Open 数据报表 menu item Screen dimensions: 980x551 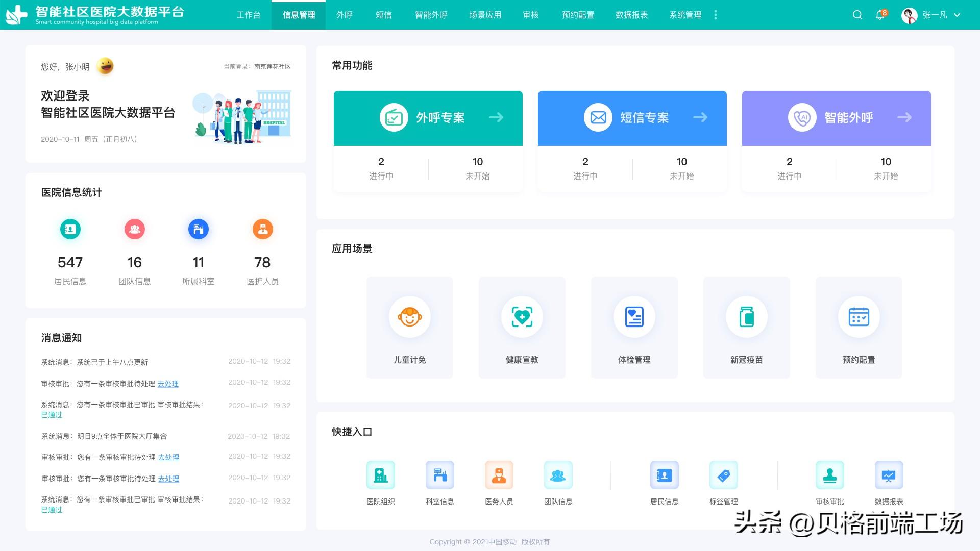pos(631,15)
